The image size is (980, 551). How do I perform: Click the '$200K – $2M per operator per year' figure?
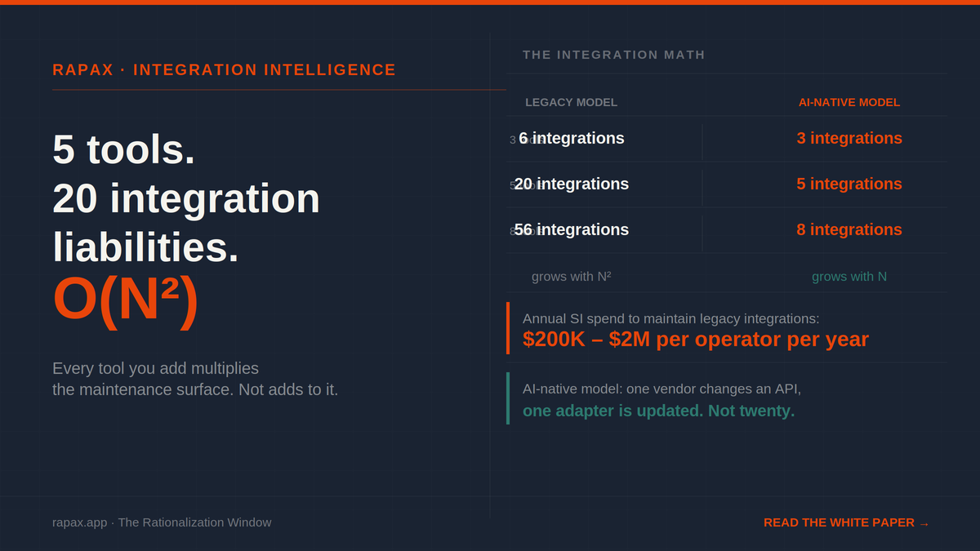(x=696, y=340)
